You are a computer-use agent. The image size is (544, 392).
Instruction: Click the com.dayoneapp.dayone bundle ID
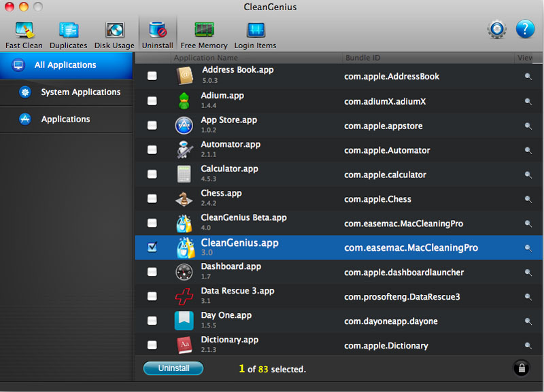(391, 321)
